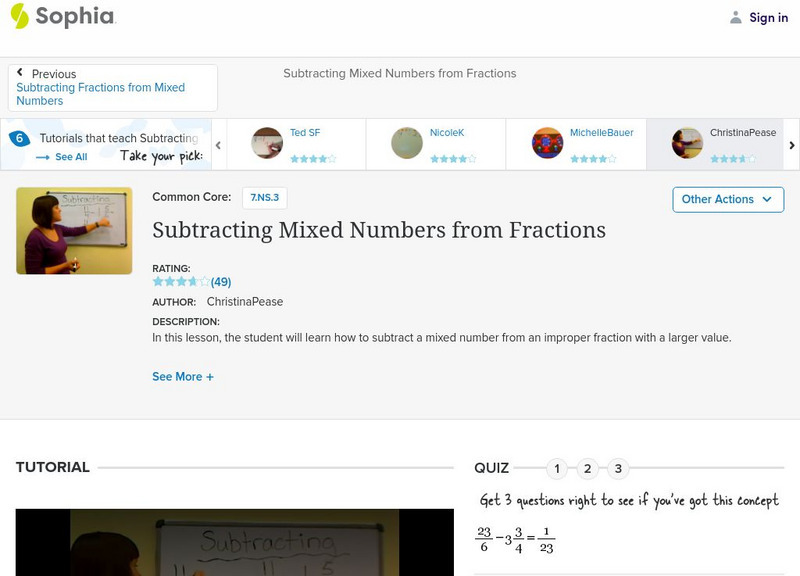Click the lesson video thumbnail image

tap(74, 230)
